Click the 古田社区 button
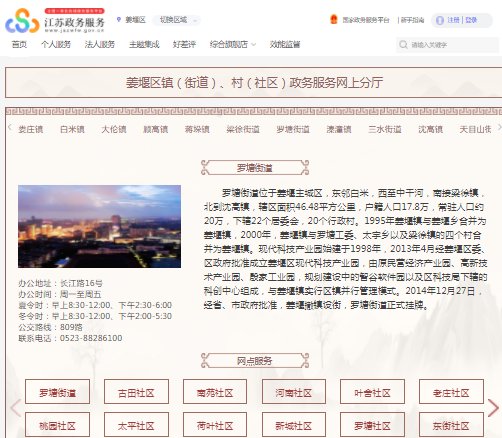 point(136,392)
